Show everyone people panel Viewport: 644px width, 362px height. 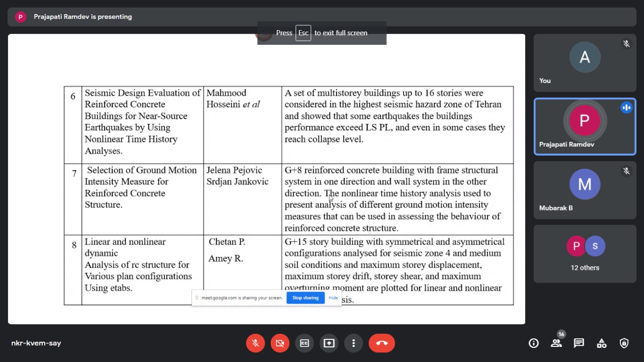(556, 343)
